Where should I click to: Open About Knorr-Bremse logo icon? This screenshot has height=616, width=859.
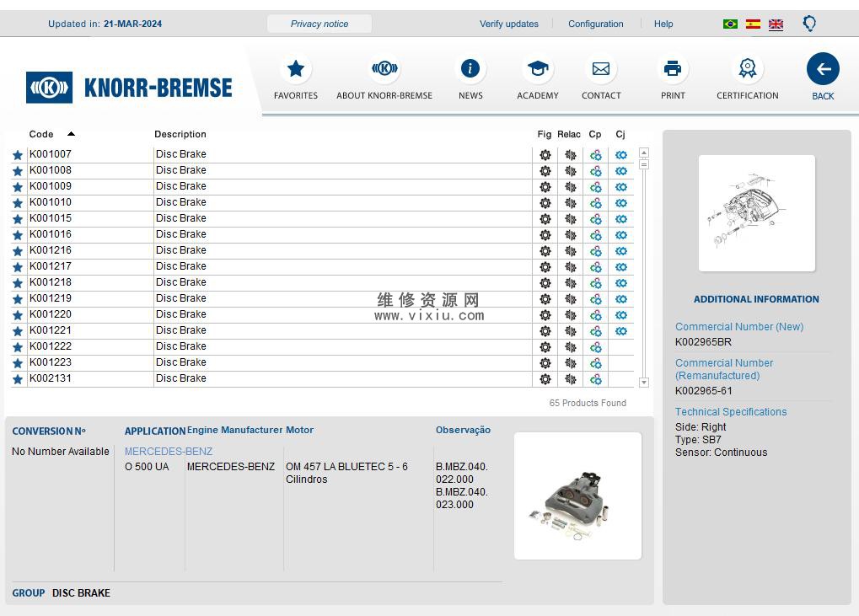(384, 69)
